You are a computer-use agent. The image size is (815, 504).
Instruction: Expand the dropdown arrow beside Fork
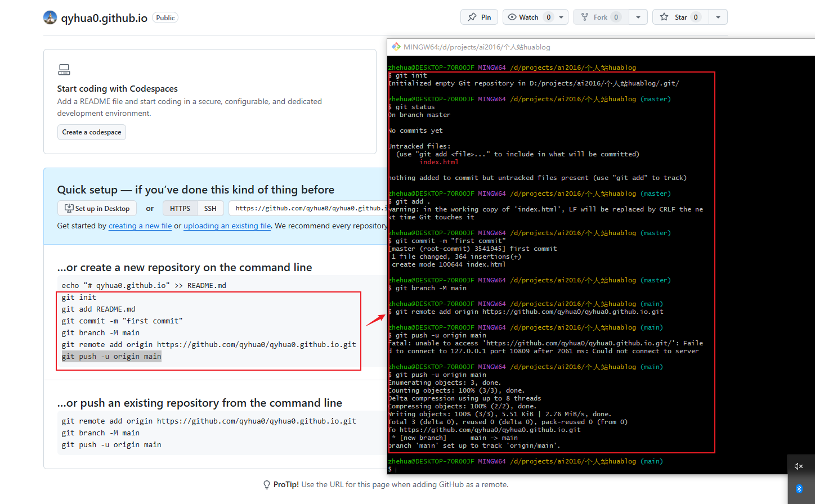[638, 17]
